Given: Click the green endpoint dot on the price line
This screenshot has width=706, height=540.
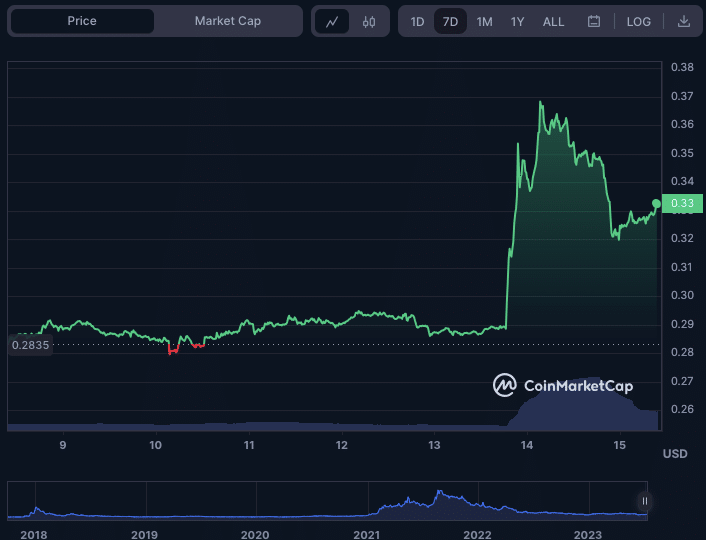Looking at the screenshot, I should (x=656, y=204).
